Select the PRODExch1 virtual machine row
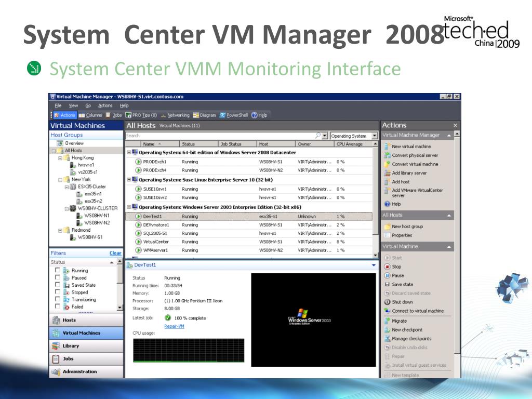The width and height of the screenshot is (532, 399). [x=249, y=162]
